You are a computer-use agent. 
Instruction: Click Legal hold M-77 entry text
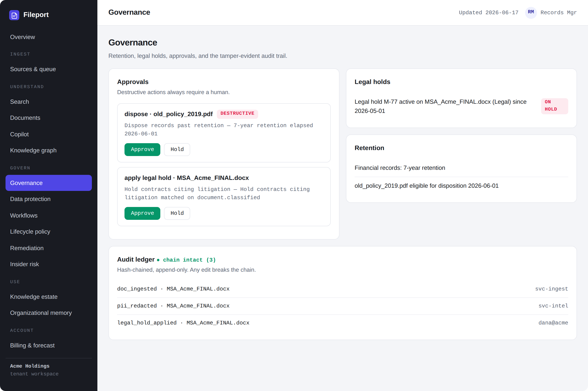pyautogui.click(x=441, y=106)
